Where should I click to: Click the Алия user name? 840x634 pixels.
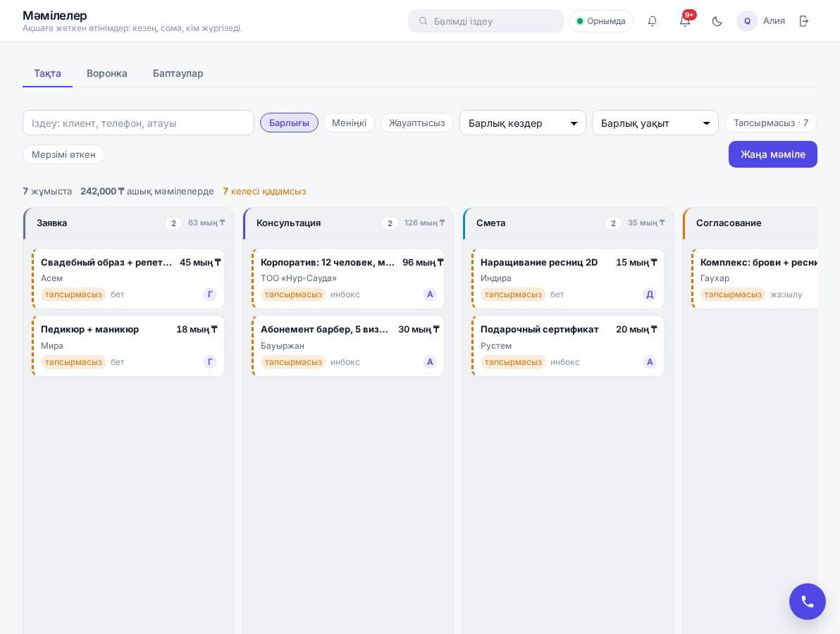point(774,21)
